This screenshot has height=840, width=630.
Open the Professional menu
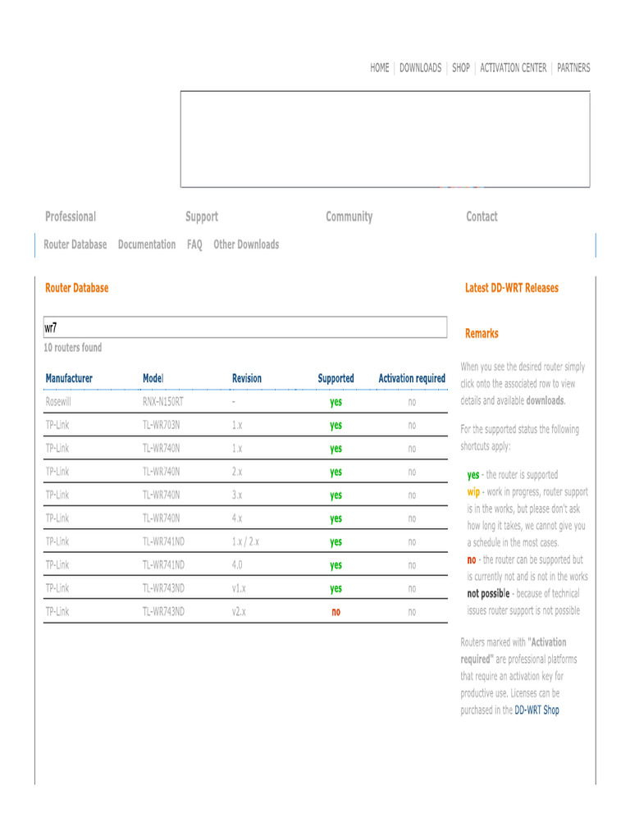[71, 217]
